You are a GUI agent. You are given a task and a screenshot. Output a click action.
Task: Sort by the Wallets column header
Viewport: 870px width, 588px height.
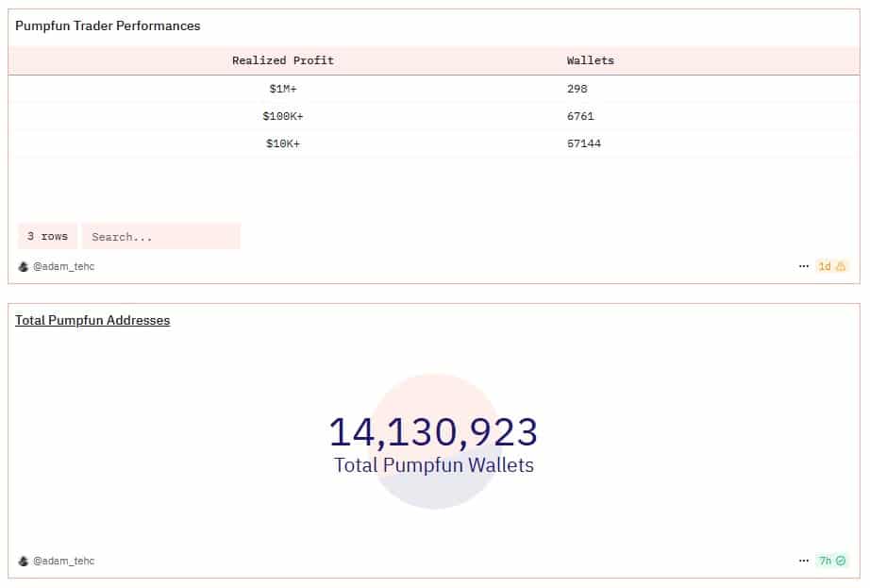pos(591,60)
